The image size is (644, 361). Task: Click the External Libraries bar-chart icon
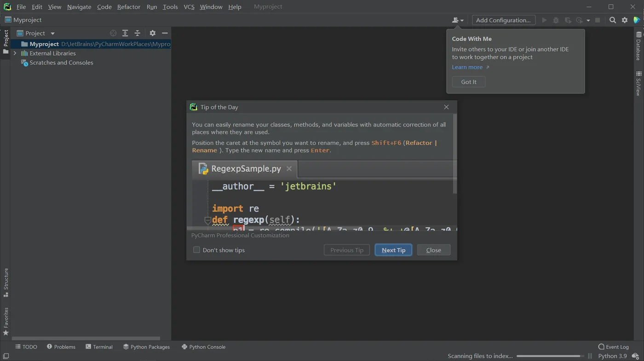coord(24,53)
